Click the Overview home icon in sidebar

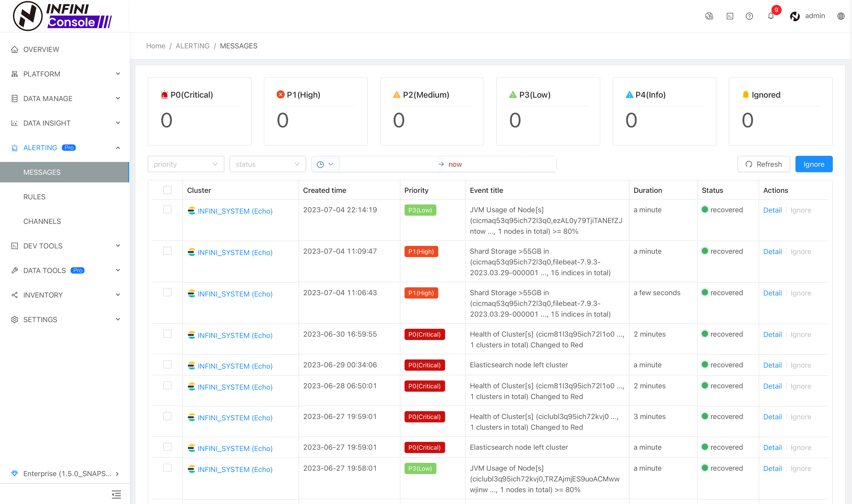click(15, 50)
